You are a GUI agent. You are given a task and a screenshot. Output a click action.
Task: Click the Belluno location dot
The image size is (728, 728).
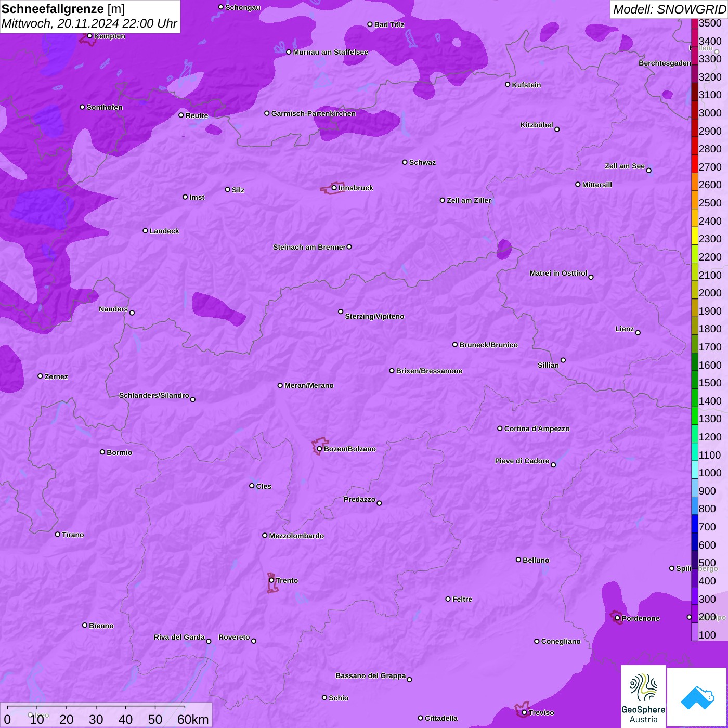pyautogui.click(x=518, y=560)
